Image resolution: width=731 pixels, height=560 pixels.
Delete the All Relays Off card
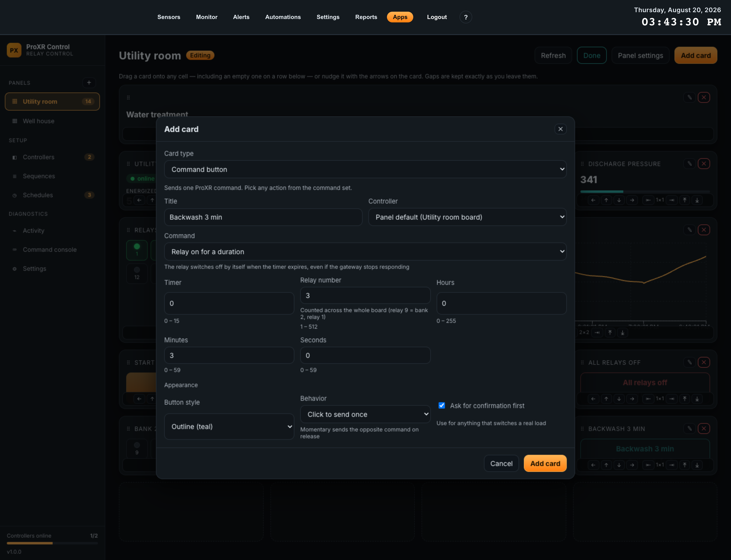[x=704, y=362]
